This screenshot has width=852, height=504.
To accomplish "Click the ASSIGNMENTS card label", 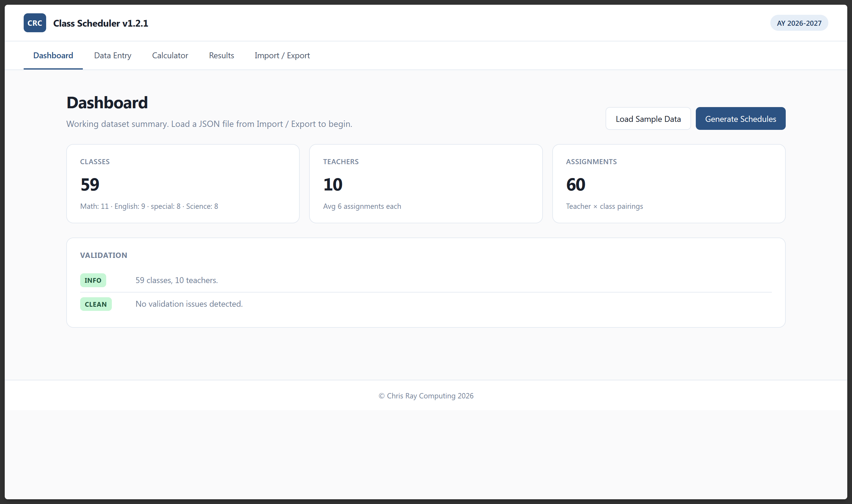I will pos(591,162).
